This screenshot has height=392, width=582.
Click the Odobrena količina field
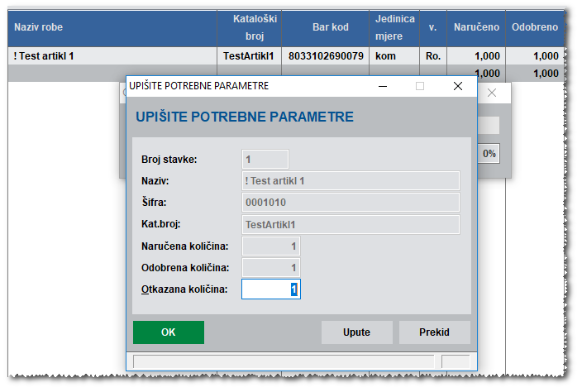pos(270,267)
